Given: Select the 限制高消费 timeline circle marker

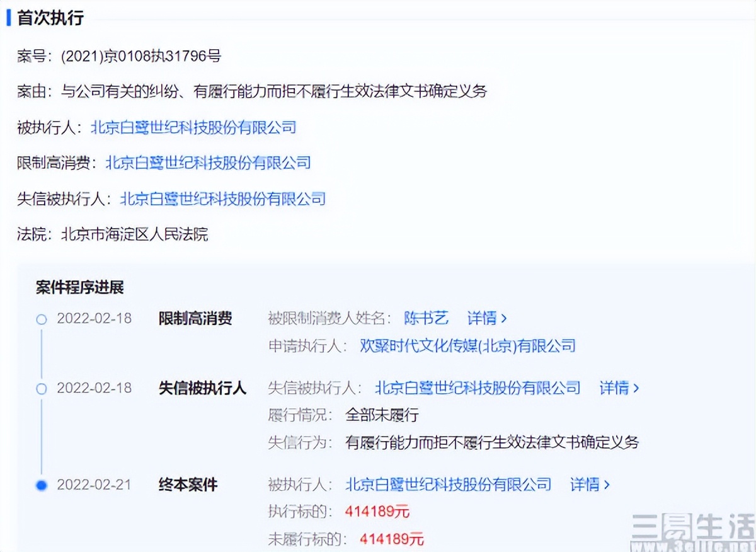Looking at the screenshot, I should [x=41, y=319].
